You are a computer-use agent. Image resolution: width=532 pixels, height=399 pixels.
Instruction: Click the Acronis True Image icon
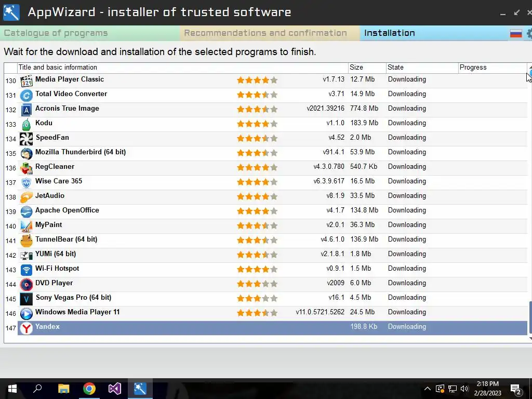(x=26, y=110)
